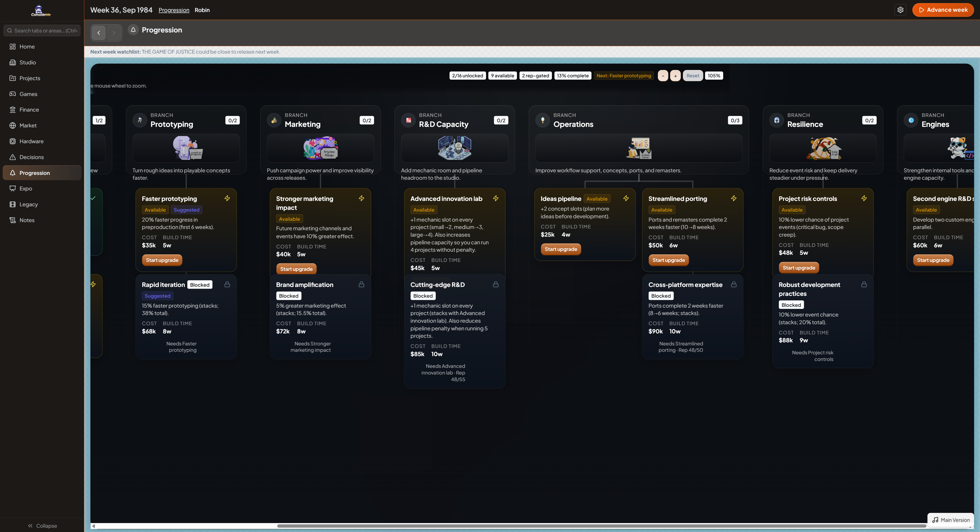This screenshot has width=980, height=532.
Task: Click the Progression header bell icon
Action: tap(133, 30)
